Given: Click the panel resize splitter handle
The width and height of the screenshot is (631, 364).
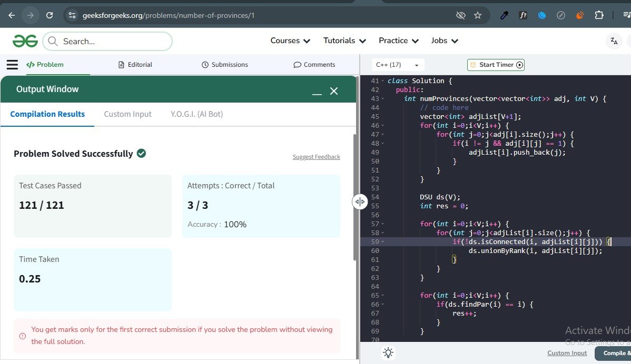Looking at the screenshot, I should [360, 201].
